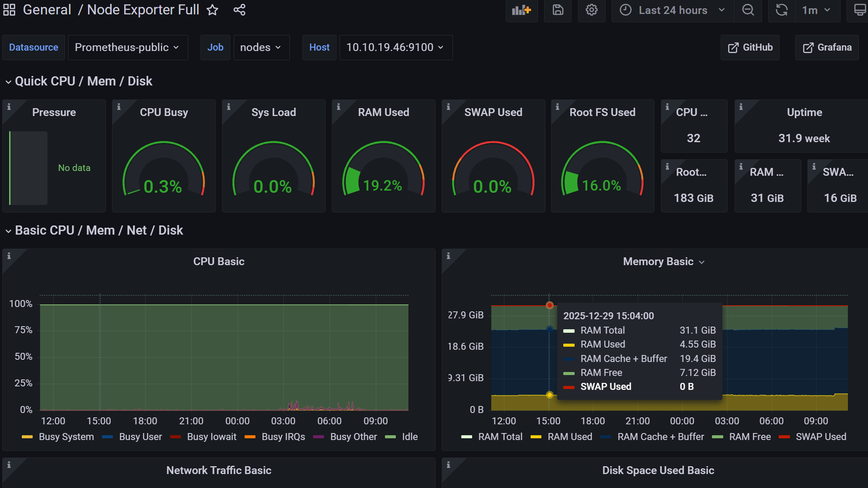Click the Add panel icon
The image size is (868, 488).
[521, 10]
